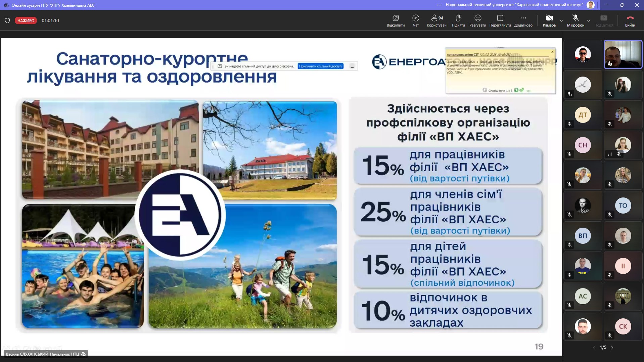Select the СК participant tile

coord(623,326)
